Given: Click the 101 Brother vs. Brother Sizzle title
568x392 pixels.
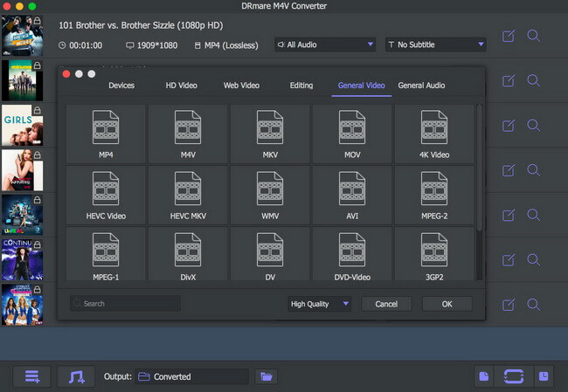Looking at the screenshot, I should tap(141, 25).
